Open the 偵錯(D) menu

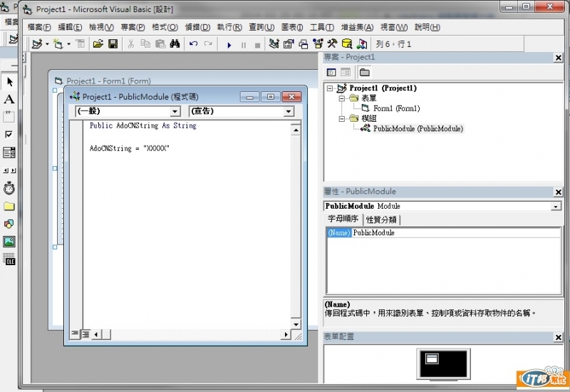(197, 27)
